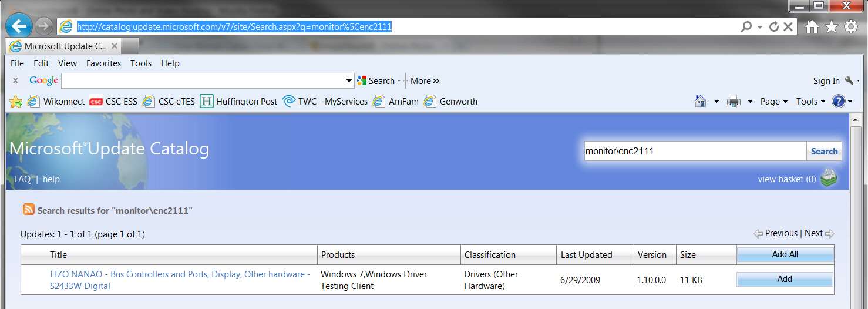Expand the Tools dropdown in the command bar
This screenshot has width=868, height=309.
point(810,102)
